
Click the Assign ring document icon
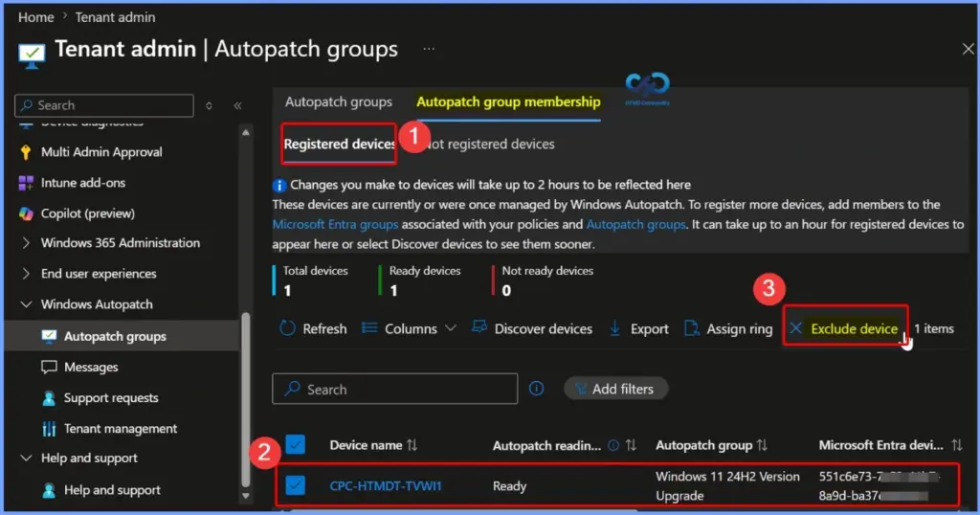click(x=691, y=328)
